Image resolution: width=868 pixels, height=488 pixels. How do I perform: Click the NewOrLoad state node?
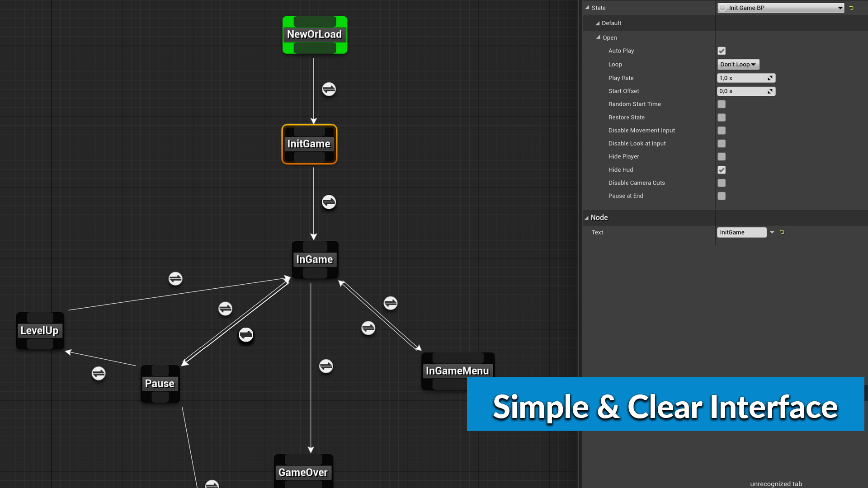(315, 34)
